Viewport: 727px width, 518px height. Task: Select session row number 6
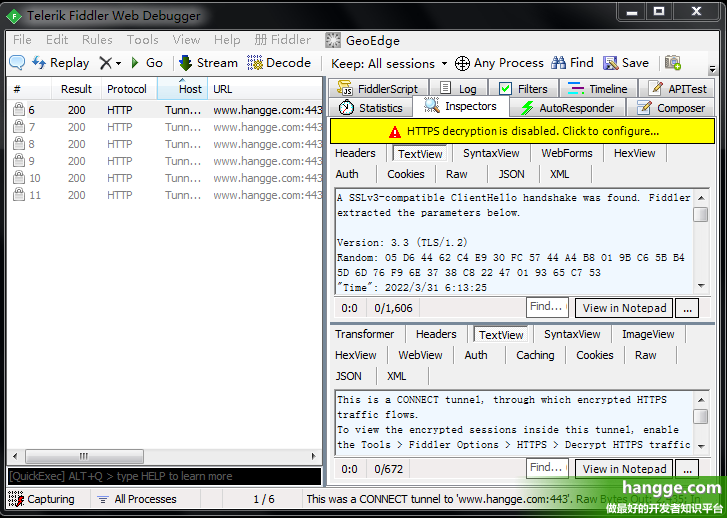[165, 110]
